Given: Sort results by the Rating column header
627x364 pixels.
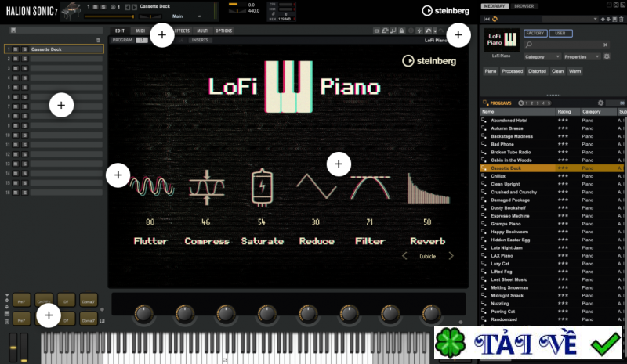Looking at the screenshot, I should point(567,112).
